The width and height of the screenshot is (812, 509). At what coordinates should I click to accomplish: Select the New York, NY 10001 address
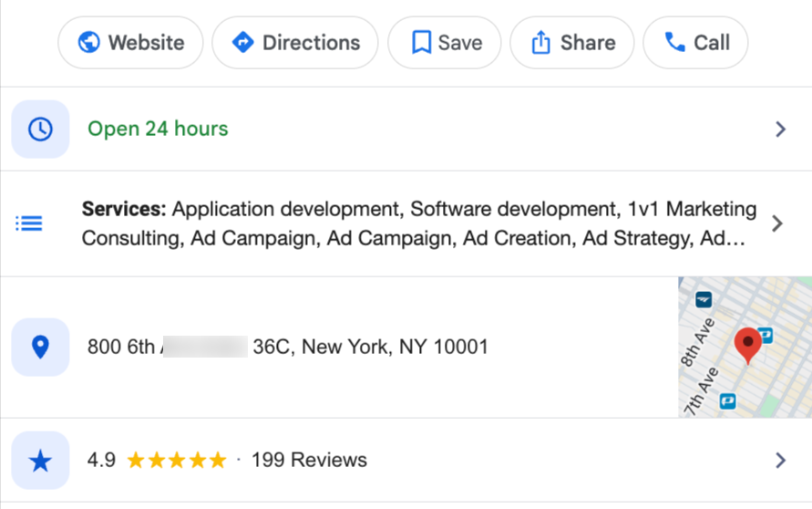[x=395, y=347]
